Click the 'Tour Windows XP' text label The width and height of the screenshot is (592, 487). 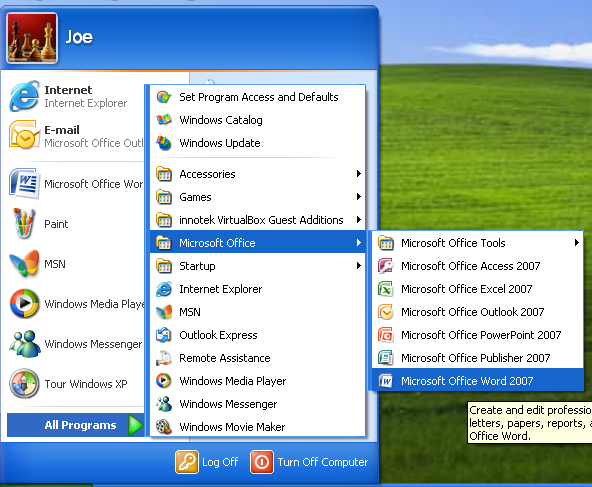click(x=86, y=384)
